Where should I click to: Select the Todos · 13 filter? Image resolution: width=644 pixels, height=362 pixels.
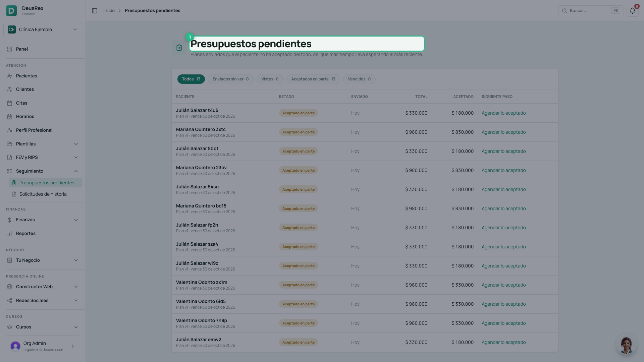tap(191, 79)
